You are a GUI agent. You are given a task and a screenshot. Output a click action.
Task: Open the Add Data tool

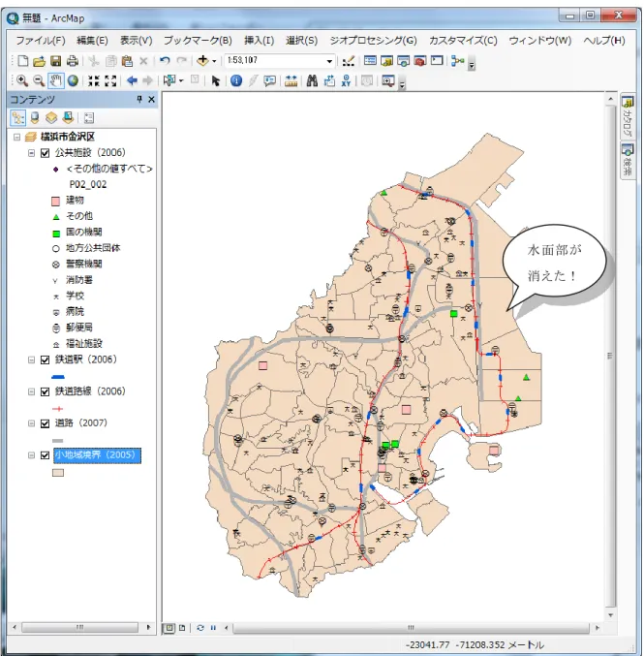(202, 61)
